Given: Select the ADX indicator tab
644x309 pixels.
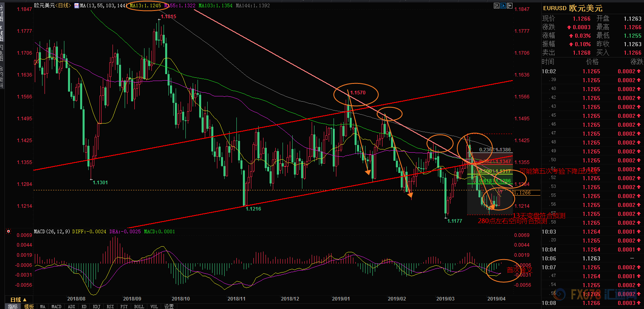Looking at the screenshot, I should tap(71, 307).
